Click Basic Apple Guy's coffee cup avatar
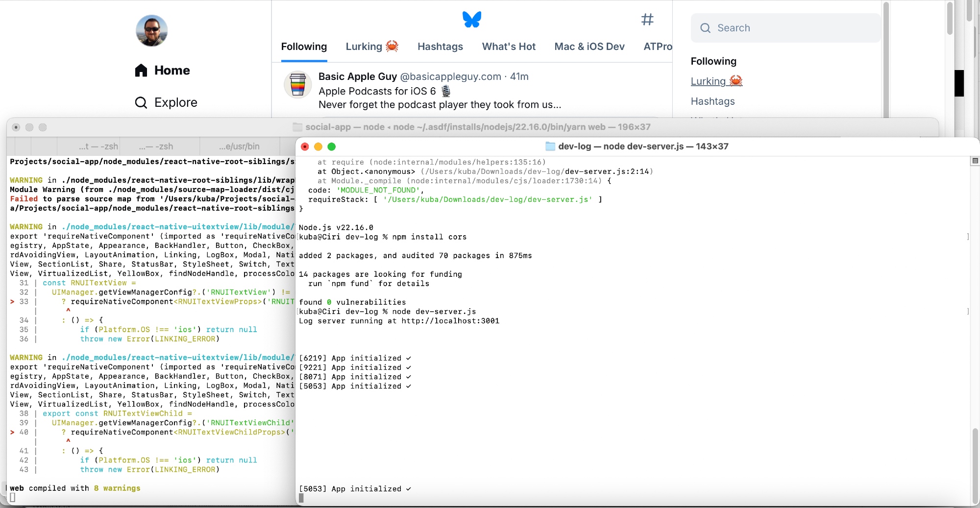Screen dimensions: 980x508 point(298,84)
